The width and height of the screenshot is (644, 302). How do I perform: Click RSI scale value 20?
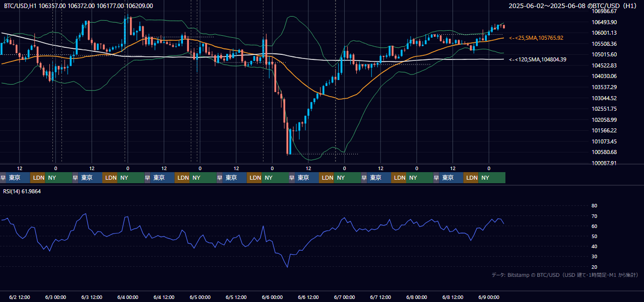coord(594,267)
